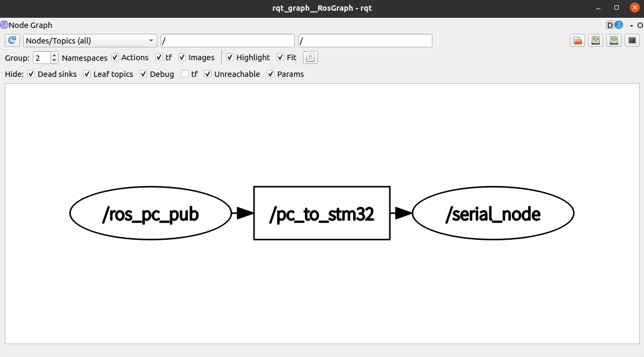Screen dimensions: 644x357
Task: Decrease the Group depth spinner value
Action: (54, 60)
